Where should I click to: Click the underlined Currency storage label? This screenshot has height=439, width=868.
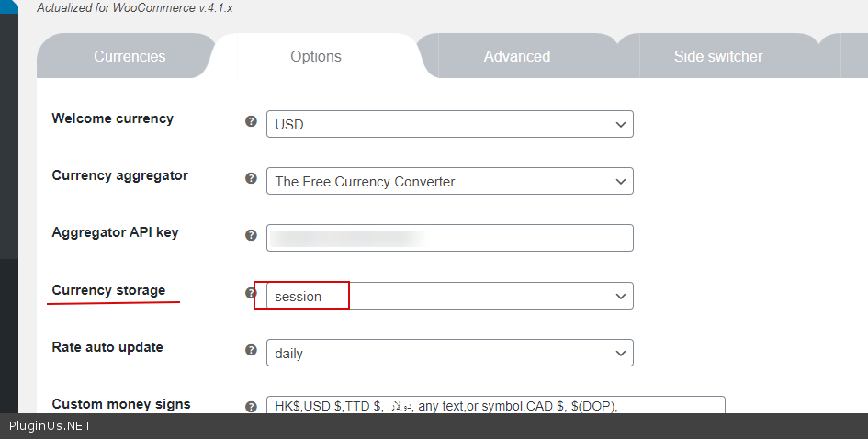point(108,290)
